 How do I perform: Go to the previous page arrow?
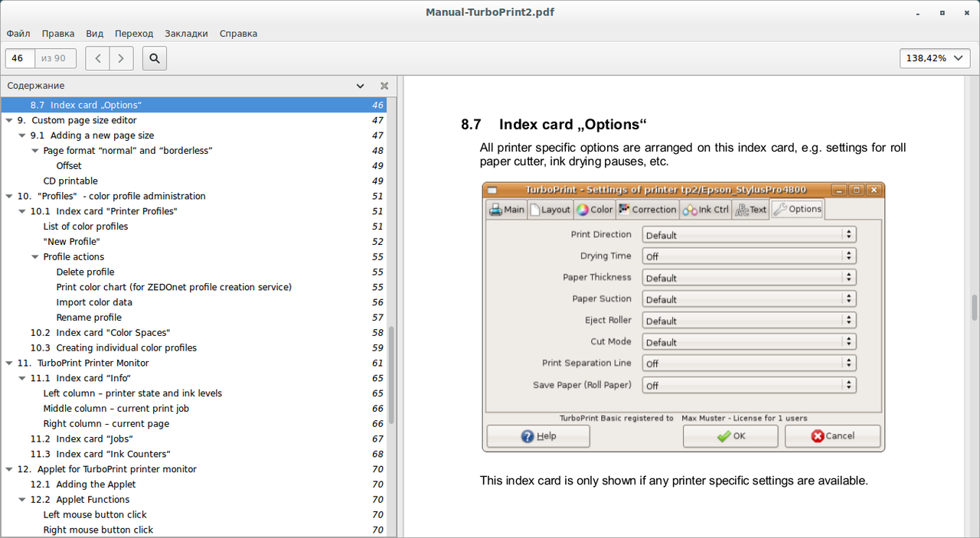(x=97, y=58)
